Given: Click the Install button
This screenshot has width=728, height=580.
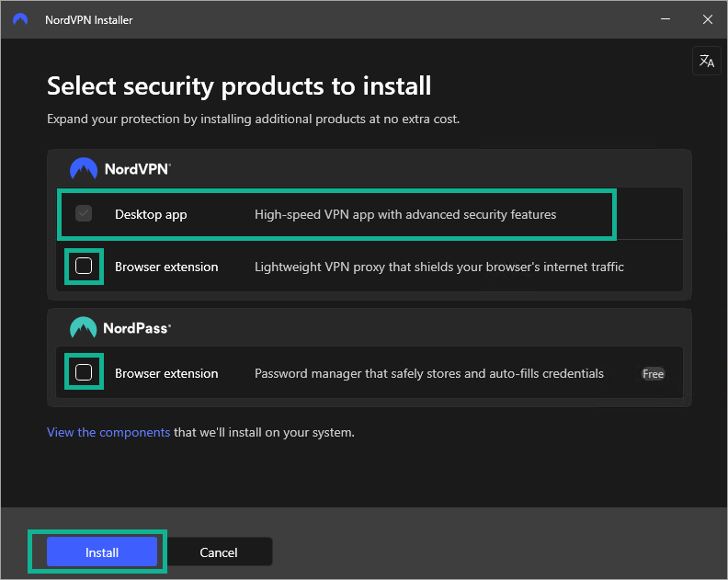Looking at the screenshot, I should [x=102, y=552].
